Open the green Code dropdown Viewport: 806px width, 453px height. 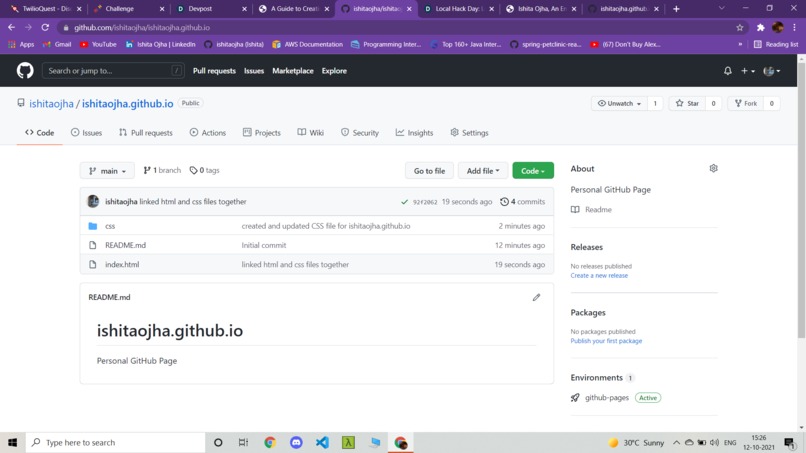[533, 171]
